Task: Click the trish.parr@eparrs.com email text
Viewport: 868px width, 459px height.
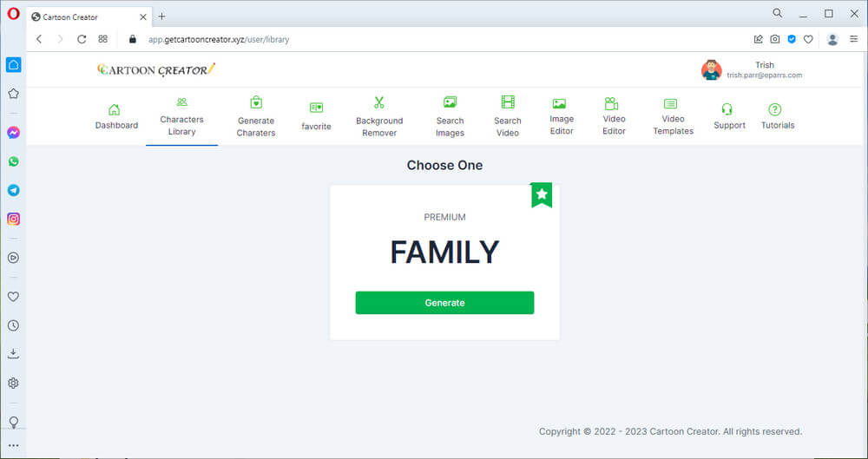Action: (x=764, y=75)
